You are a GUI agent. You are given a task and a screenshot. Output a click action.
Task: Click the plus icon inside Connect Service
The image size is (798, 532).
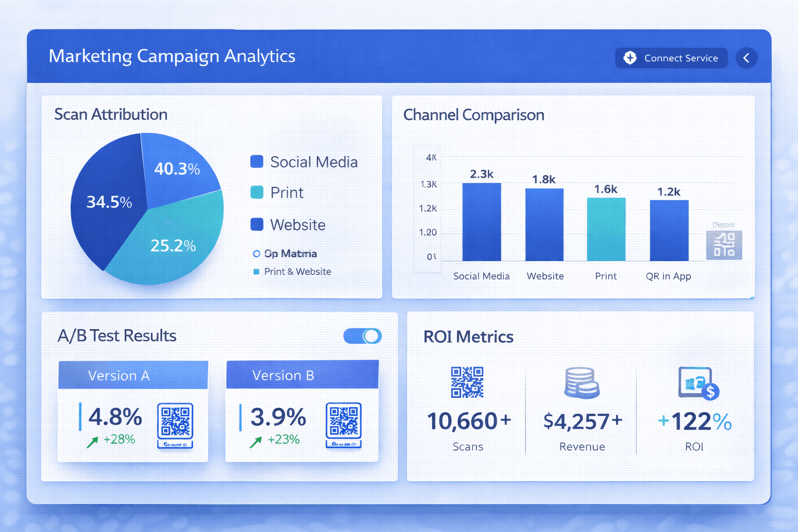[630, 58]
